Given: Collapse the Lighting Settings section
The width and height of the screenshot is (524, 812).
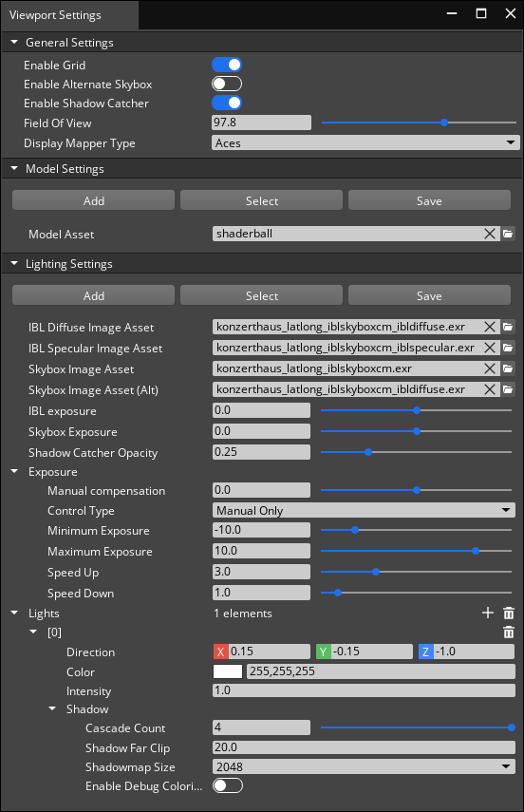Looking at the screenshot, I should click(x=14, y=263).
